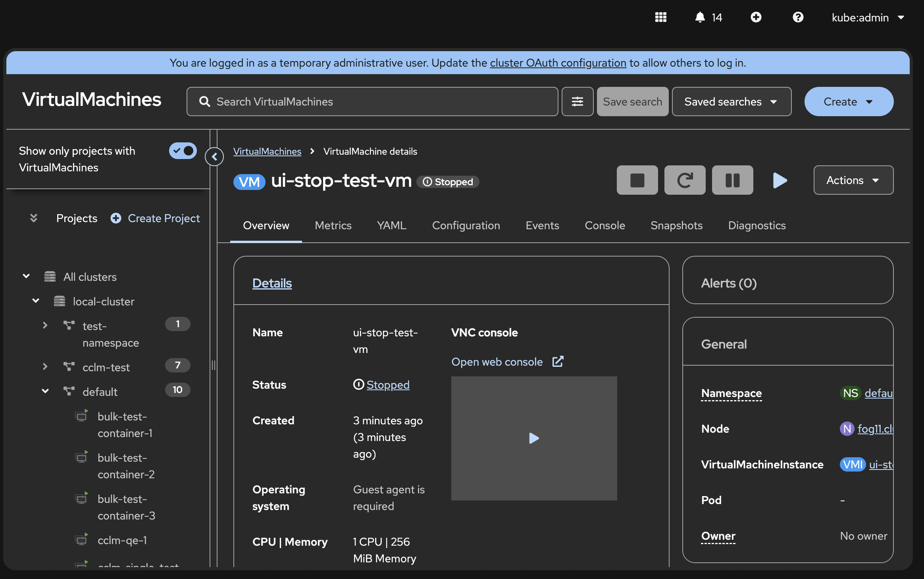Collapse the project tree side panel
This screenshot has height=579, width=924.
(x=214, y=157)
